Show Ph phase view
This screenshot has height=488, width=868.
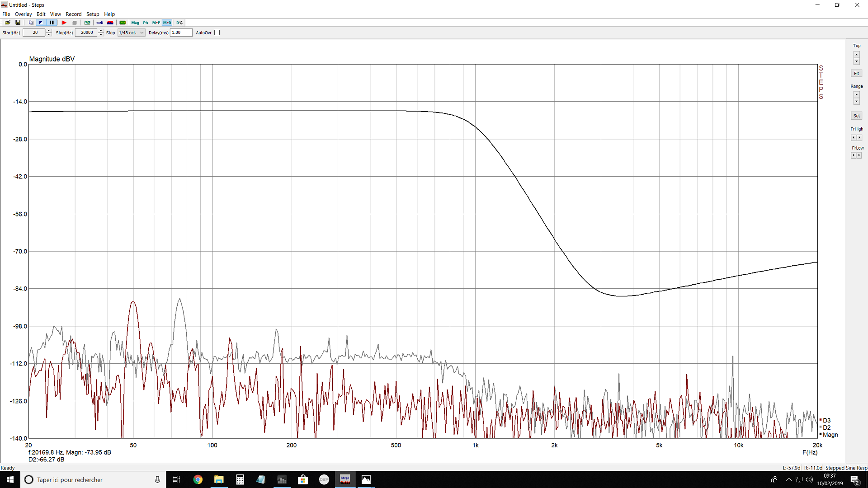(x=146, y=23)
